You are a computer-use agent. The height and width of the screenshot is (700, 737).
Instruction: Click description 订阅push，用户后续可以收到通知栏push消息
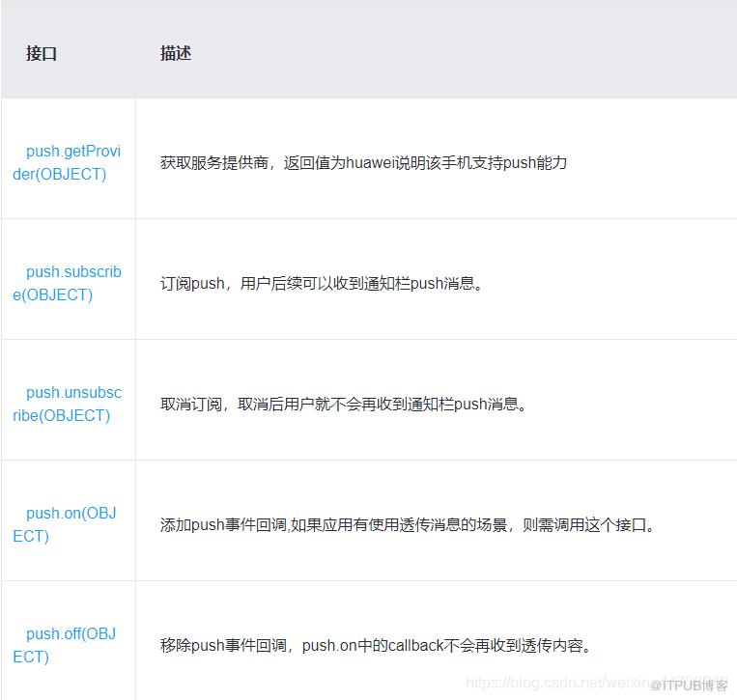point(322,283)
